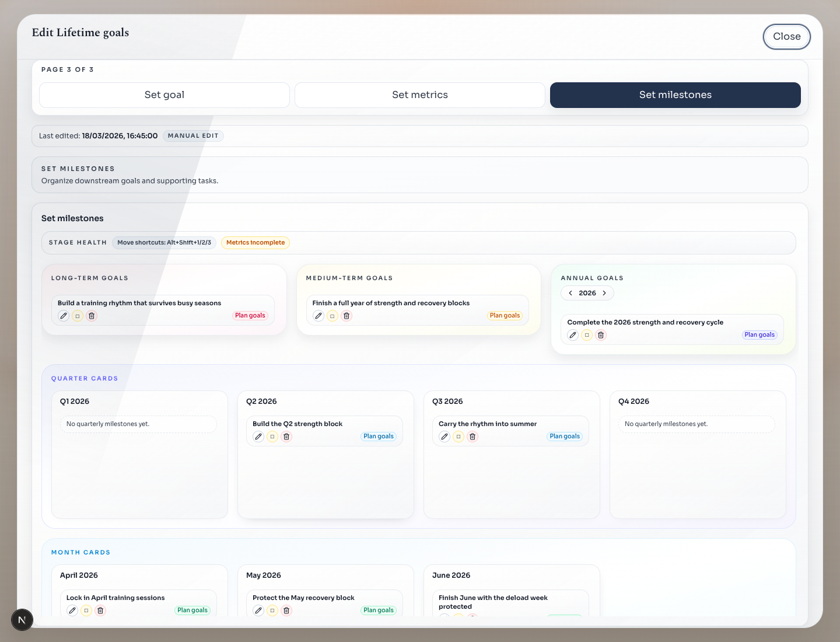Viewport: 840px width, 642px height.
Task: Go to previous year in Annual Goals
Action: 570,293
